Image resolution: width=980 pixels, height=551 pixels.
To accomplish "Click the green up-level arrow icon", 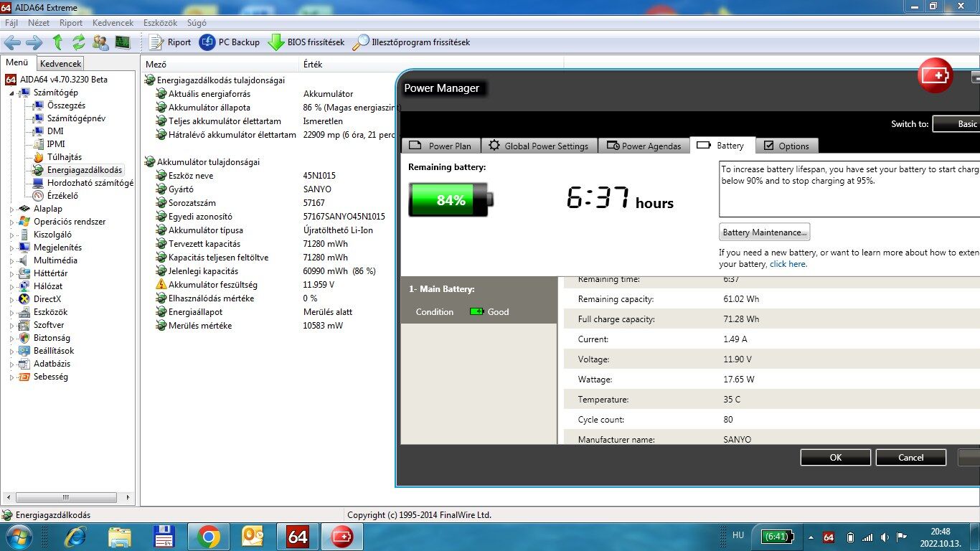I will (57, 42).
